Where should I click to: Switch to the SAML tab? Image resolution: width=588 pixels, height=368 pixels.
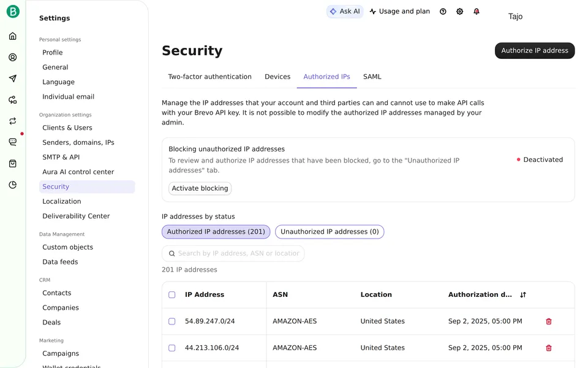[372, 77]
